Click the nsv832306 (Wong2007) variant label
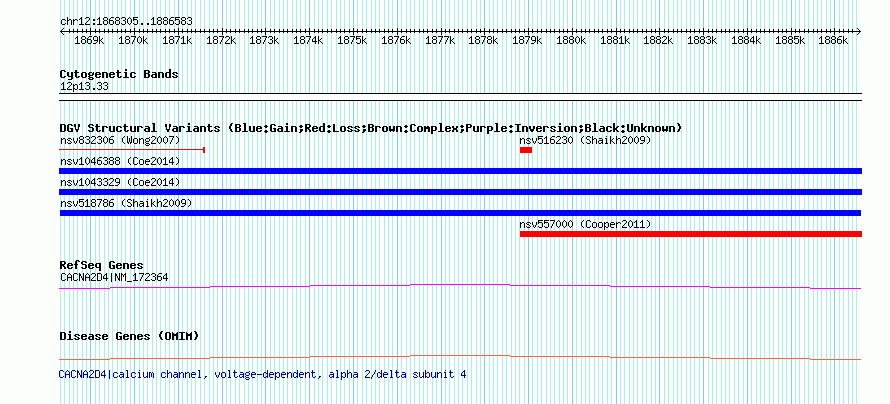 pyautogui.click(x=120, y=140)
